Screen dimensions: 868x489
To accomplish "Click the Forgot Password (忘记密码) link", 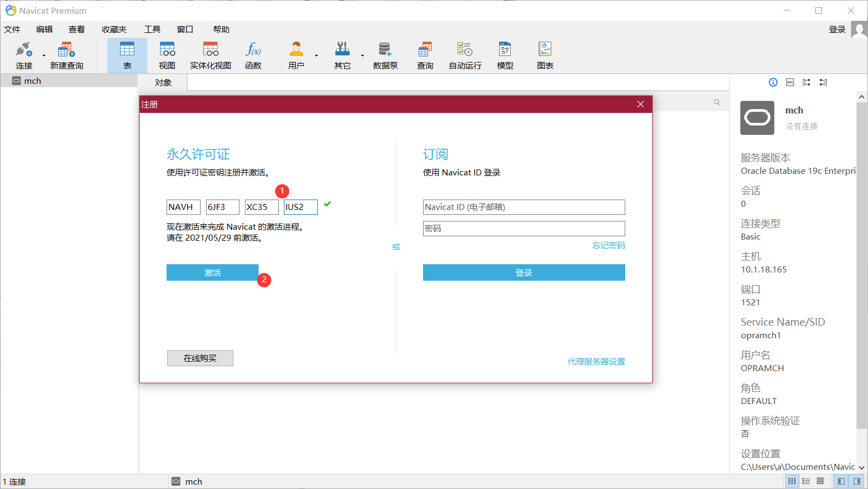I will tap(608, 246).
